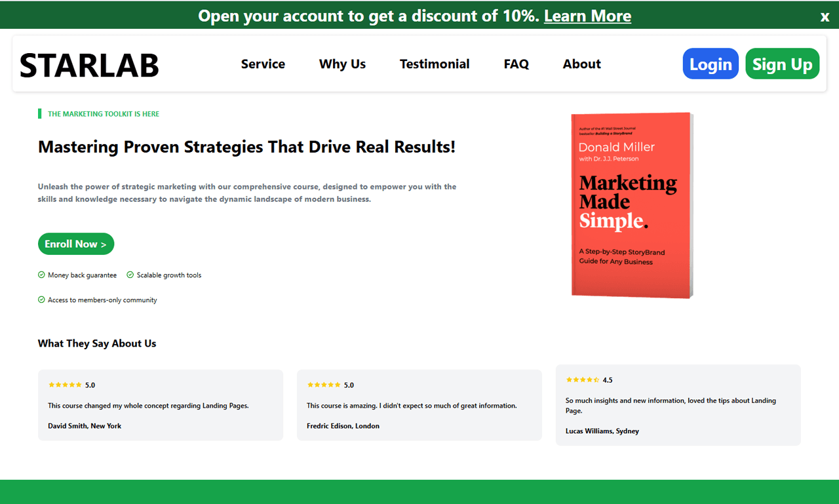Go to Why Us section
Image resolution: width=839 pixels, height=504 pixels.
342,64
